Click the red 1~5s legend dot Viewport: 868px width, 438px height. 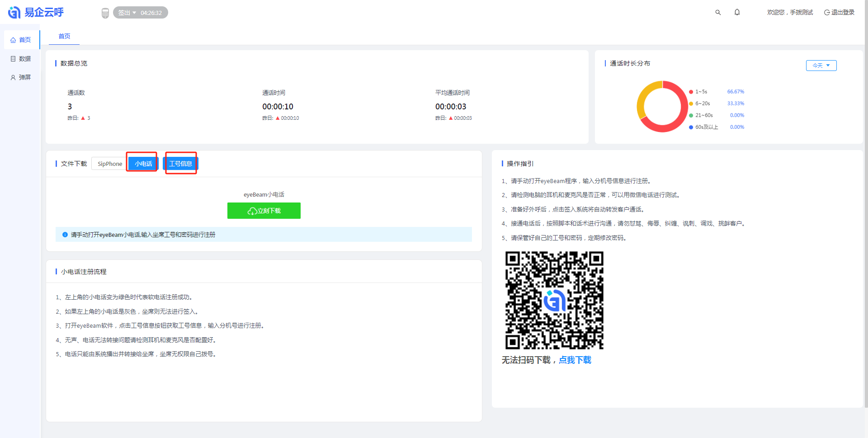click(691, 92)
